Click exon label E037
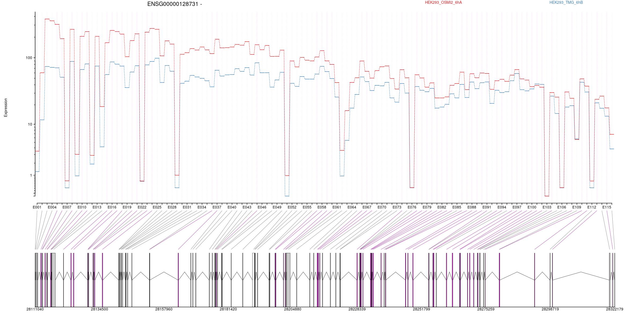644x322 pixels. pos(217,207)
